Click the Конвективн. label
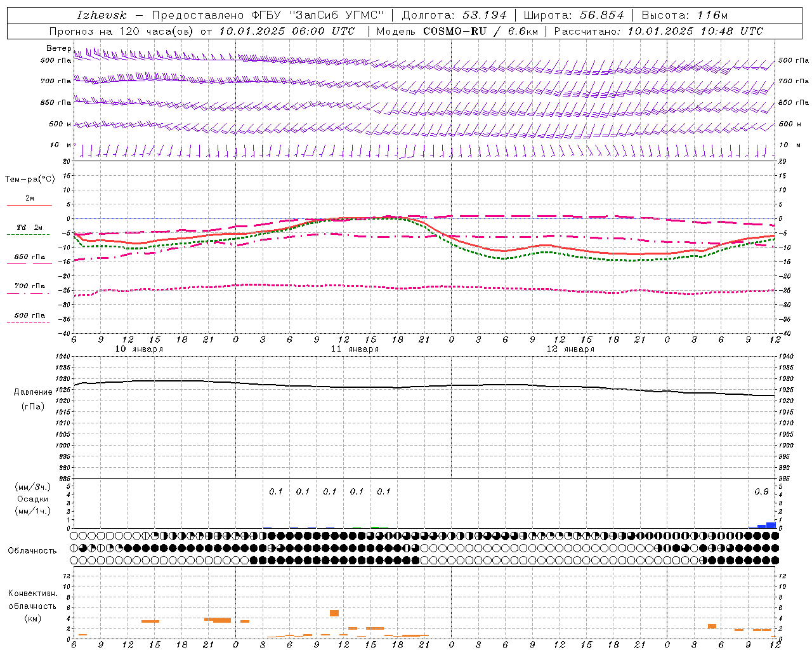 (32, 594)
